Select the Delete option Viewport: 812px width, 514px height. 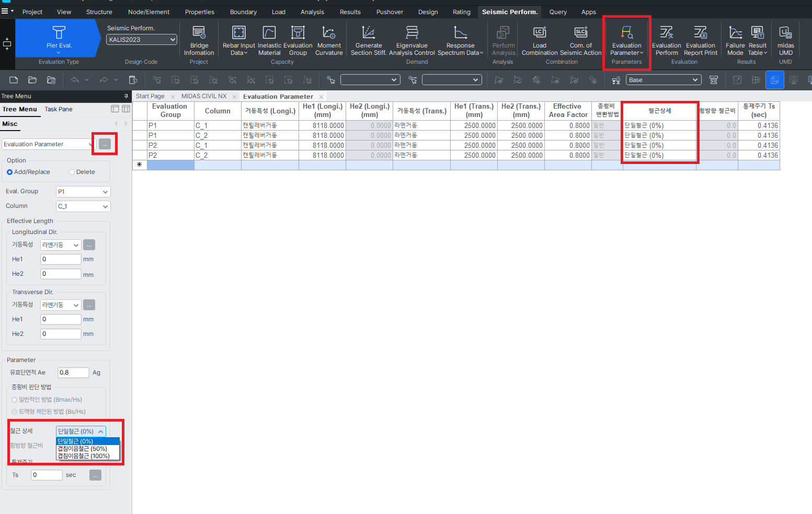point(82,172)
